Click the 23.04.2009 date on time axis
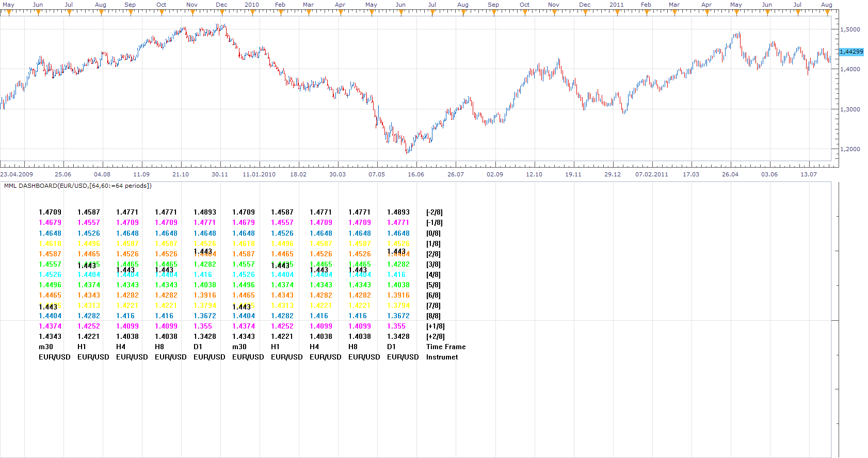The image size is (868, 458). pyautogui.click(x=17, y=174)
